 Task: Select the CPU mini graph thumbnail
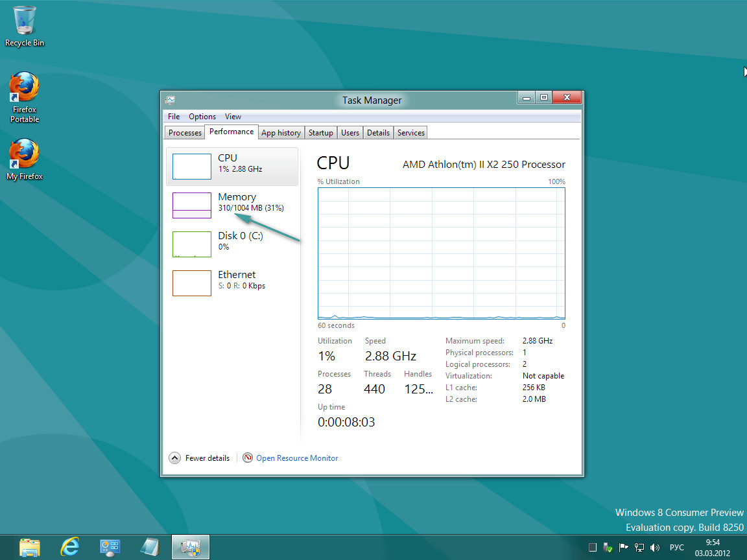[191, 166]
